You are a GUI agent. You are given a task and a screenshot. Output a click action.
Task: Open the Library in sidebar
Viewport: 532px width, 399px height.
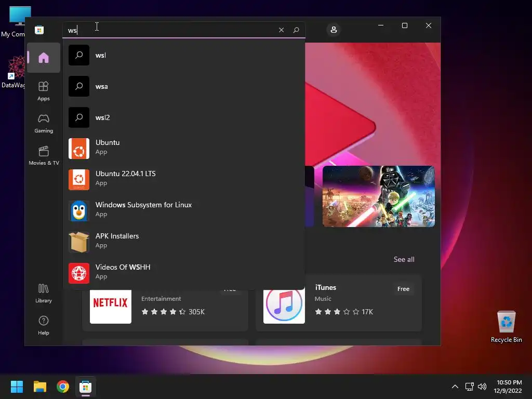click(44, 293)
